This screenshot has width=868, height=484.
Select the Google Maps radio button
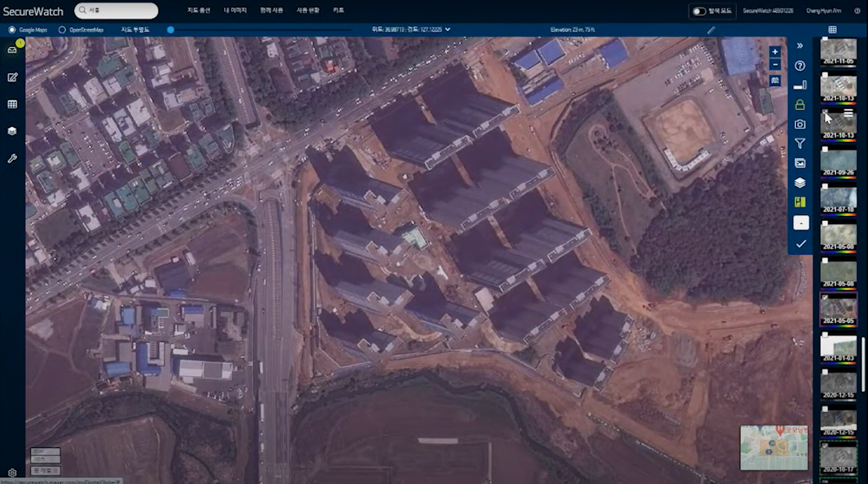[12, 30]
